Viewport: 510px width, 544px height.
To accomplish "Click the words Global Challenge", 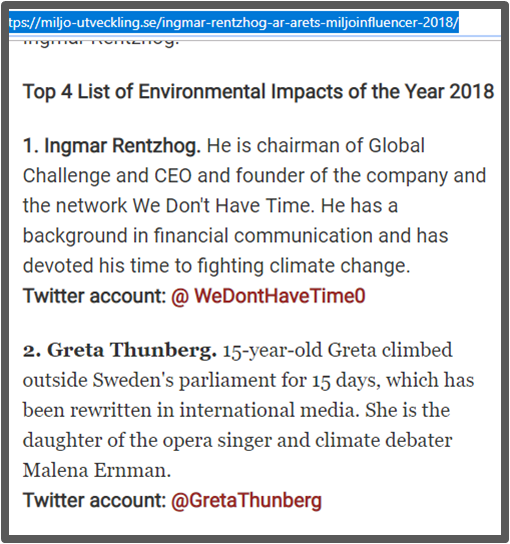I will 224,160.
